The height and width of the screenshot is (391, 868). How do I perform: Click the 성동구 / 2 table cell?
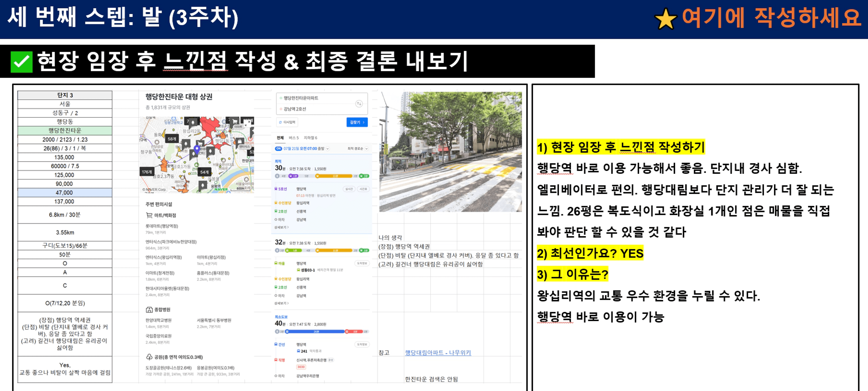[x=65, y=113]
